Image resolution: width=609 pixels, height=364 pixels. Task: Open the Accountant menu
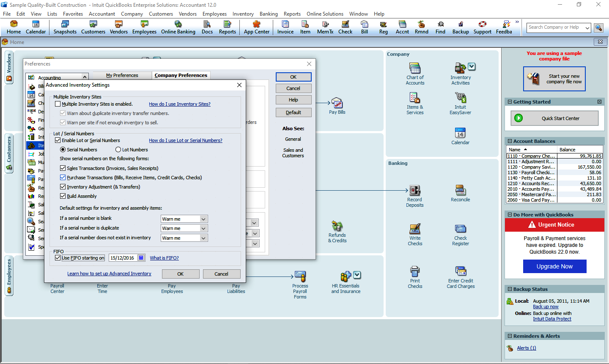click(101, 14)
